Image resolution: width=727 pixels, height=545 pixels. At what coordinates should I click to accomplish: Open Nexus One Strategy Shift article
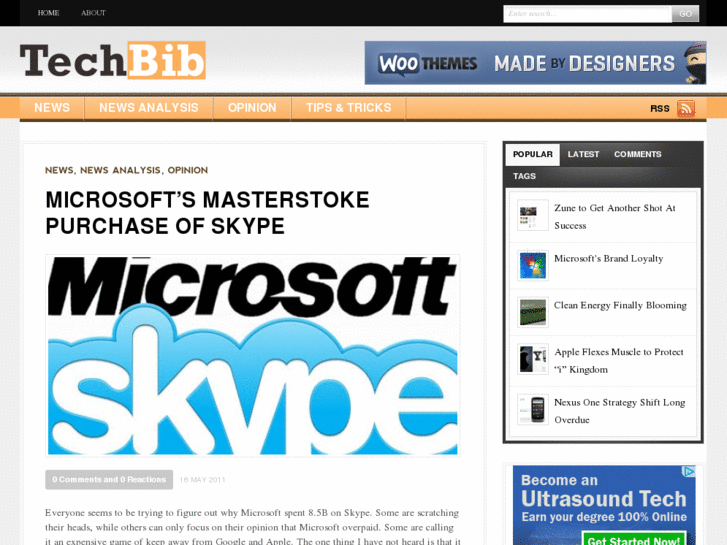(x=619, y=411)
